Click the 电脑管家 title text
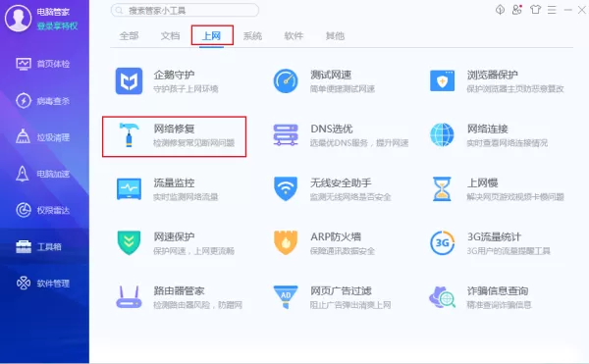The image size is (589, 364). 53,12
